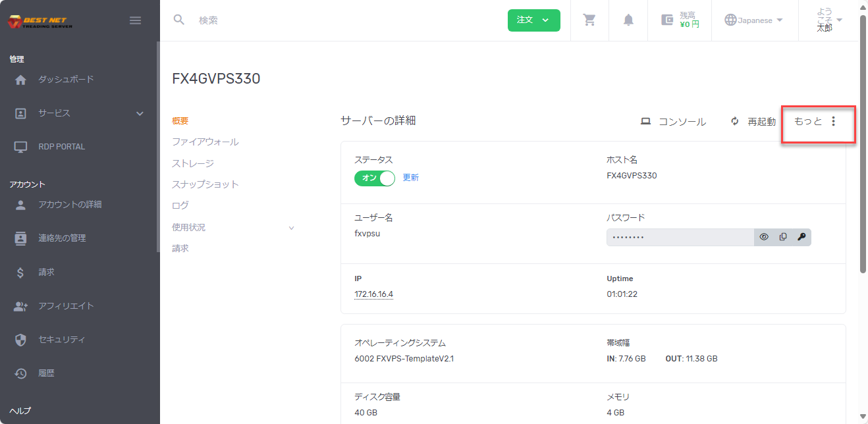Click the IP address link 172.16.16.4
Image resolution: width=868 pixels, height=424 pixels.
point(373,294)
